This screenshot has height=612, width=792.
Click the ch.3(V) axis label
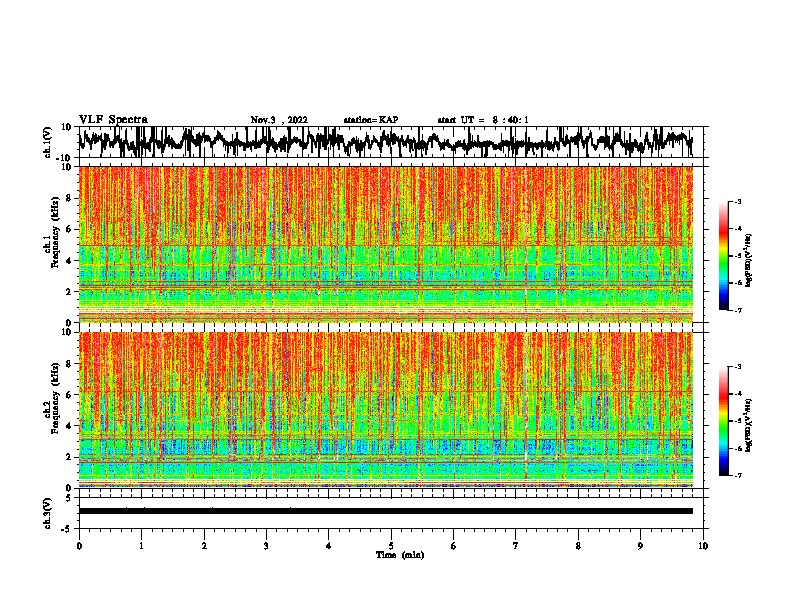tap(47, 513)
